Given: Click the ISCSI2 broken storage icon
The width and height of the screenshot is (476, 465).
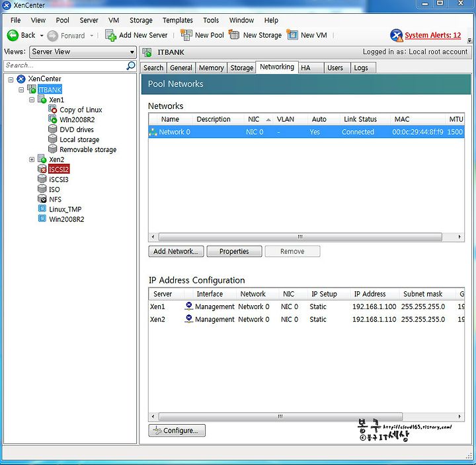Looking at the screenshot, I should pos(42,168).
